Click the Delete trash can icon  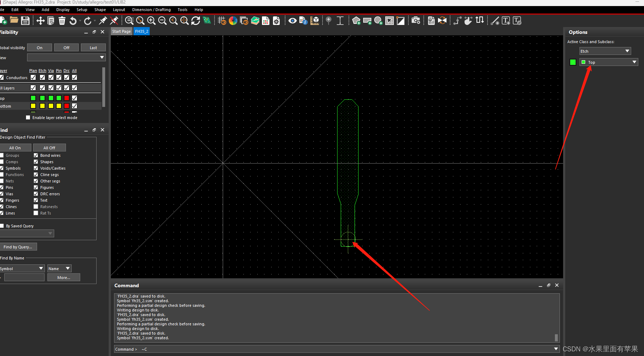(x=62, y=21)
